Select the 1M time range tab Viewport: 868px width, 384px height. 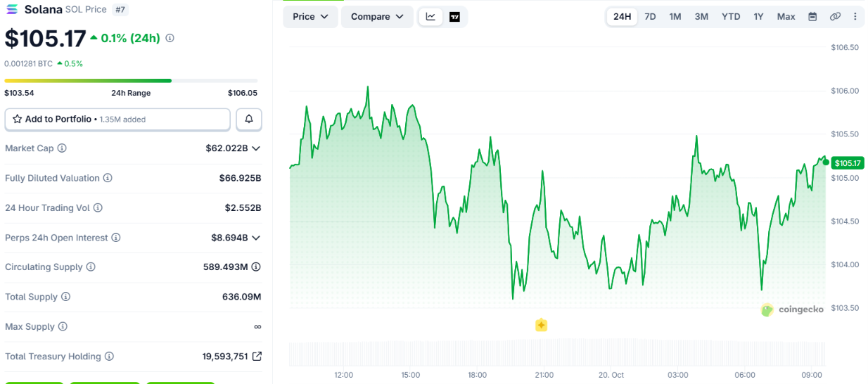[675, 16]
